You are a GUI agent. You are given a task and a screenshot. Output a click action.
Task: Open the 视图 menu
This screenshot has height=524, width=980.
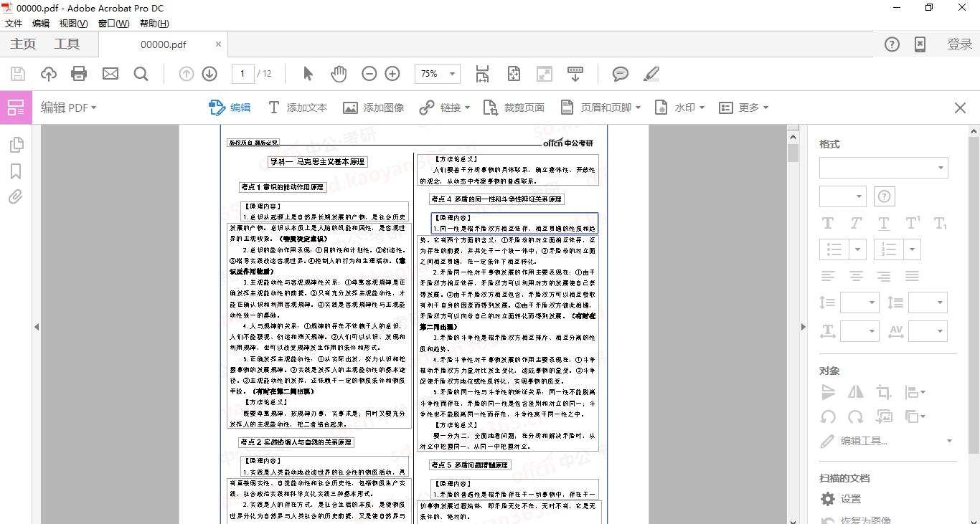[x=72, y=23]
